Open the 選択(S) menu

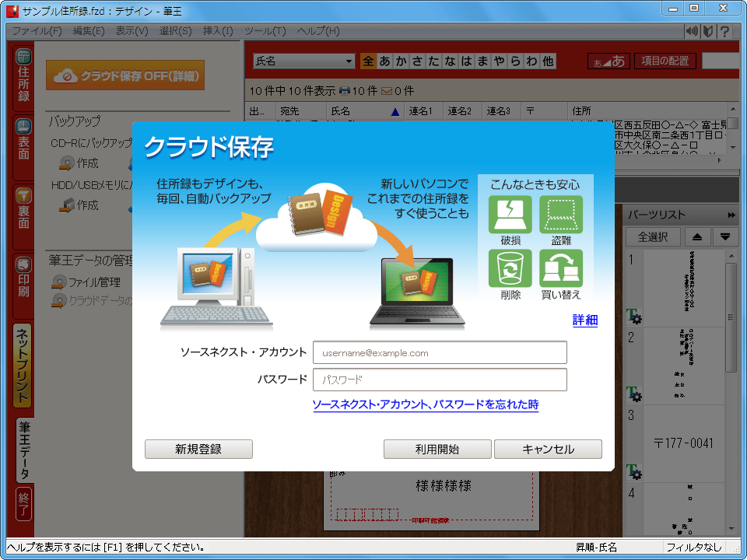pos(175,31)
